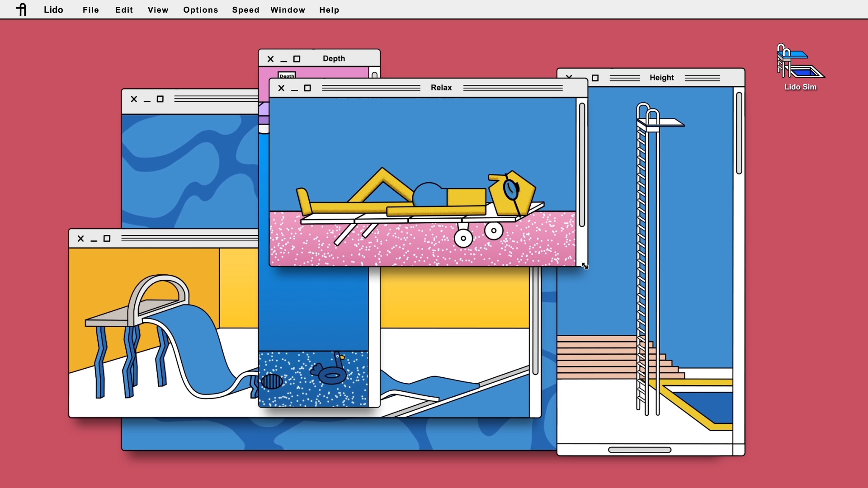Open the Options menu
Viewport: 868px width, 488px height.
click(x=200, y=9)
